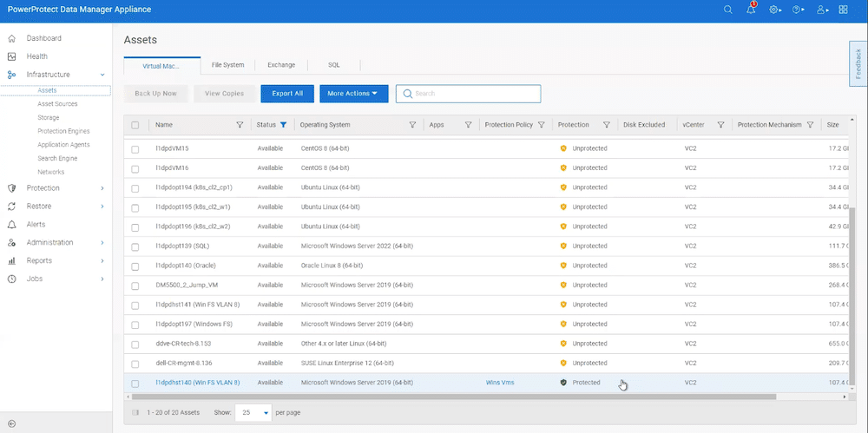
Task: Check the box for l1dpdhst140 (Win FS VLAN 8)
Action: click(x=135, y=384)
